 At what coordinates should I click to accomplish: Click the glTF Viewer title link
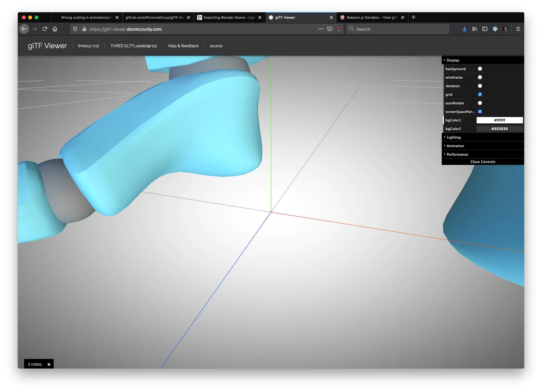(x=47, y=46)
